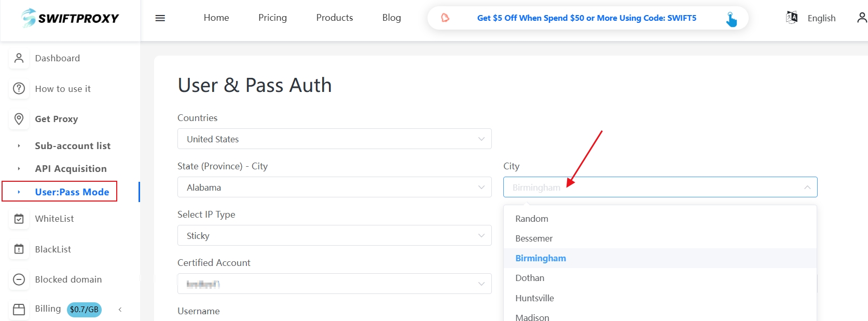Open the Select IP Type dropdown
The image size is (868, 321).
334,236
